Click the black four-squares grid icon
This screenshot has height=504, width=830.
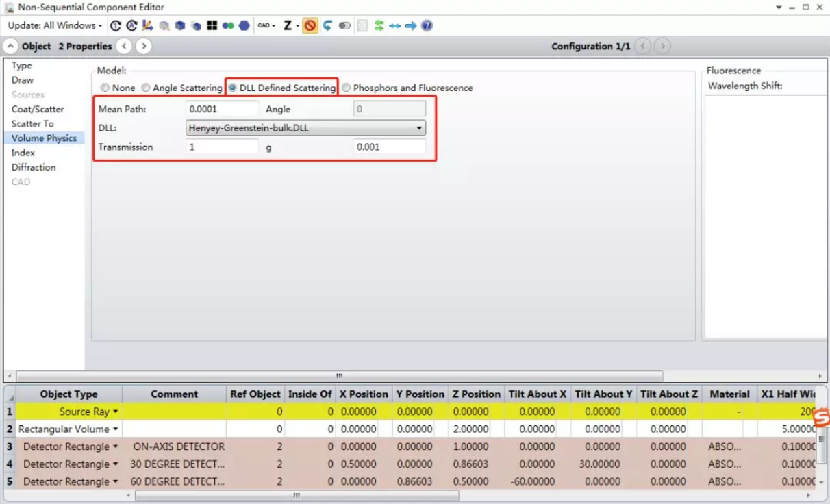click(x=212, y=26)
